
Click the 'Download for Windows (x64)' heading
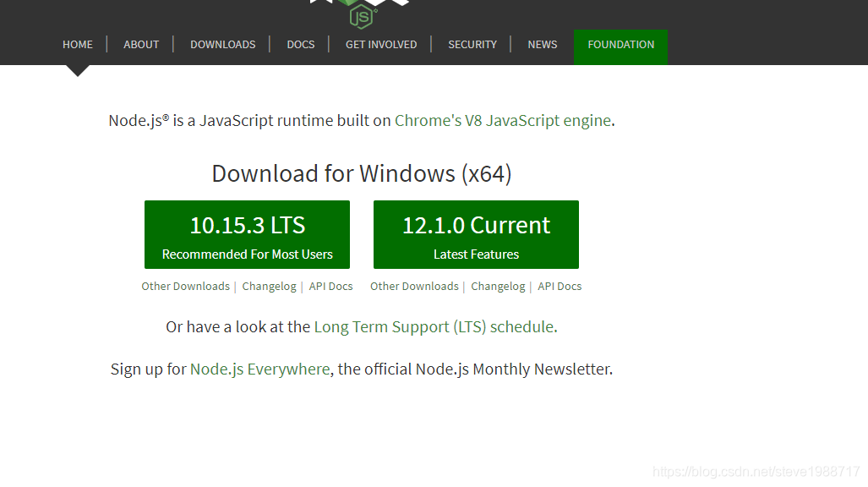[362, 173]
